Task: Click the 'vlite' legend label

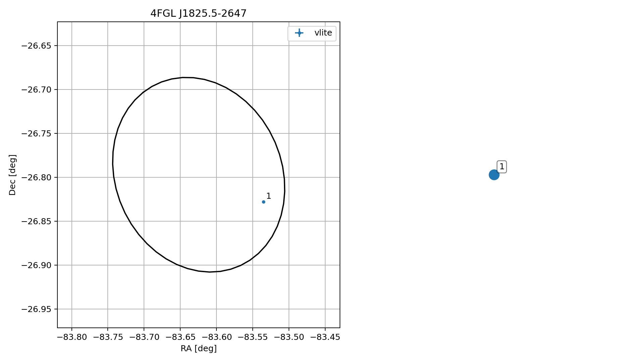Action: [323, 33]
